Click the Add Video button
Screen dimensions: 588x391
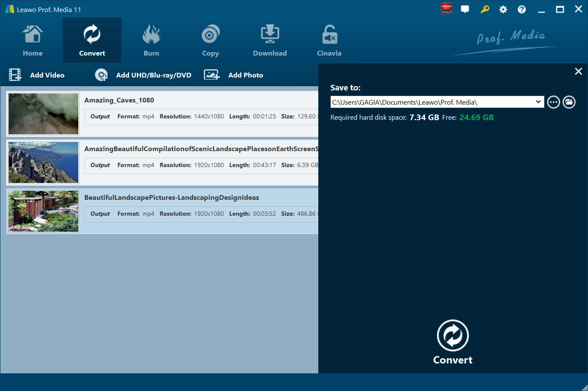tap(37, 75)
